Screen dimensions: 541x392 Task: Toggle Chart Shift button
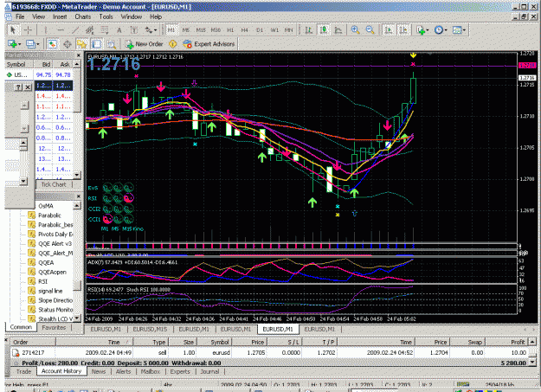pos(403,30)
